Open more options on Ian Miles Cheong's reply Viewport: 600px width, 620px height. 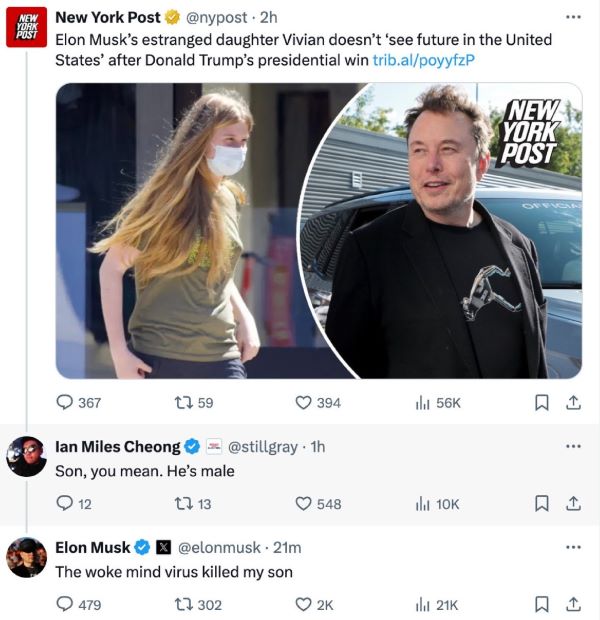573,446
